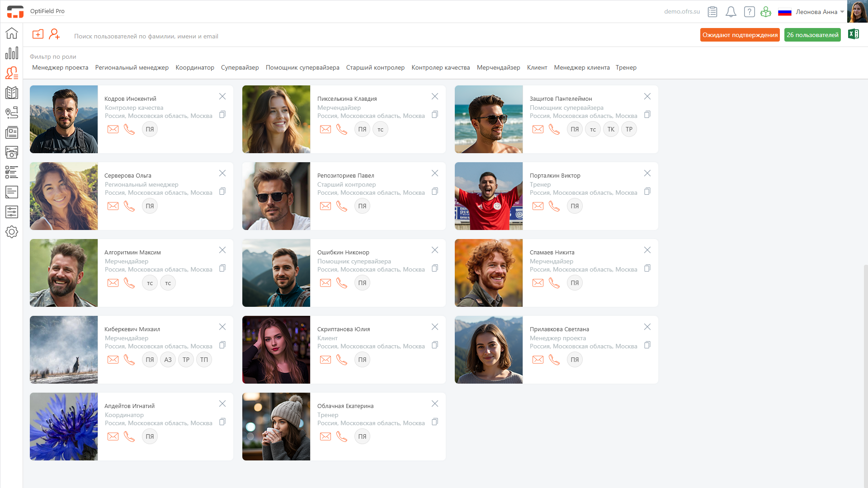Click the phone icon for Серверова Ольга
The image size is (868, 488).
(129, 206)
